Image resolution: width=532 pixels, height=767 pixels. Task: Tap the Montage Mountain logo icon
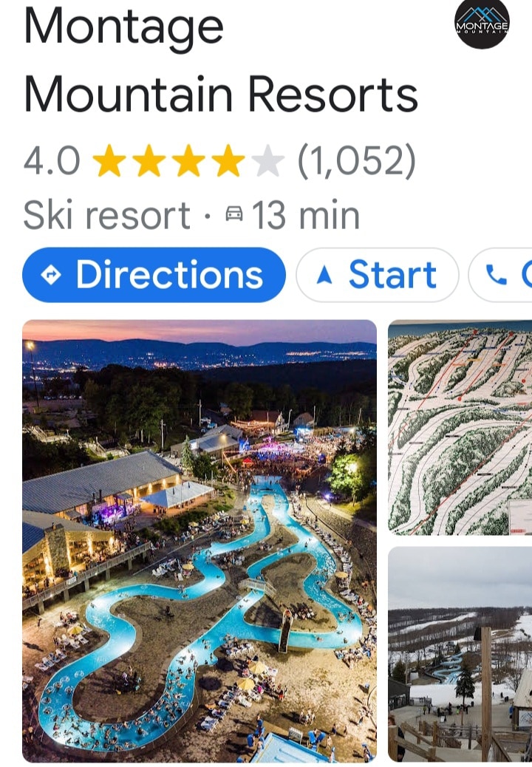[x=482, y=22]
